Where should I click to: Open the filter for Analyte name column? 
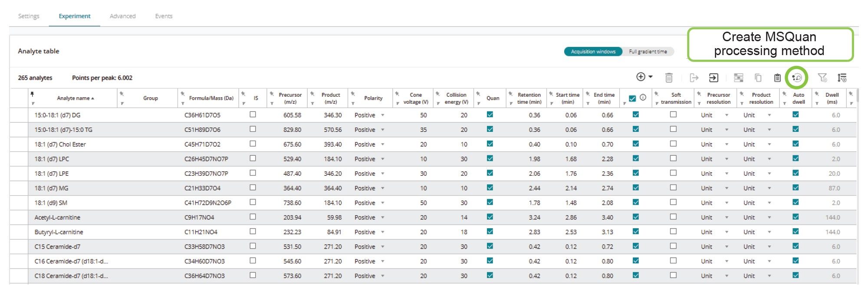tap(33, 103)
